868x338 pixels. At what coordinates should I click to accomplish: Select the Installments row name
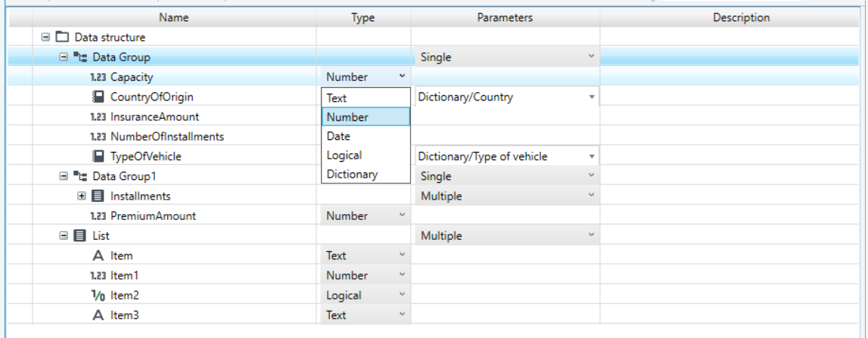pyautogui.click(x=141, y=196)
